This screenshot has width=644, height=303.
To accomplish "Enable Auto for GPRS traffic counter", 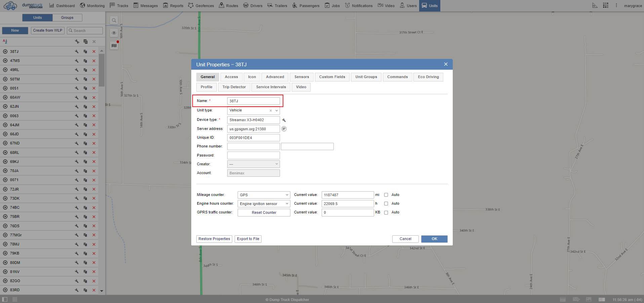I will coord(386,212).
